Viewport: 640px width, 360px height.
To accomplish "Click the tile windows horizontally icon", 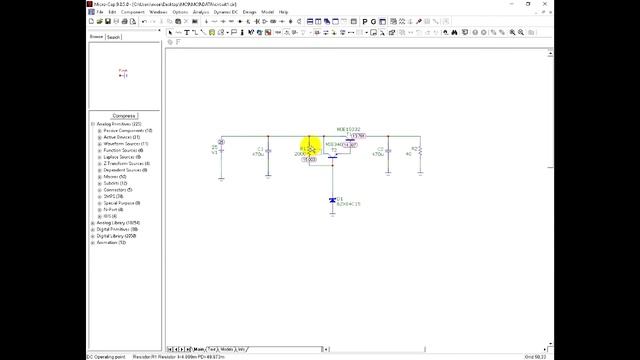I will pos(310,21).
